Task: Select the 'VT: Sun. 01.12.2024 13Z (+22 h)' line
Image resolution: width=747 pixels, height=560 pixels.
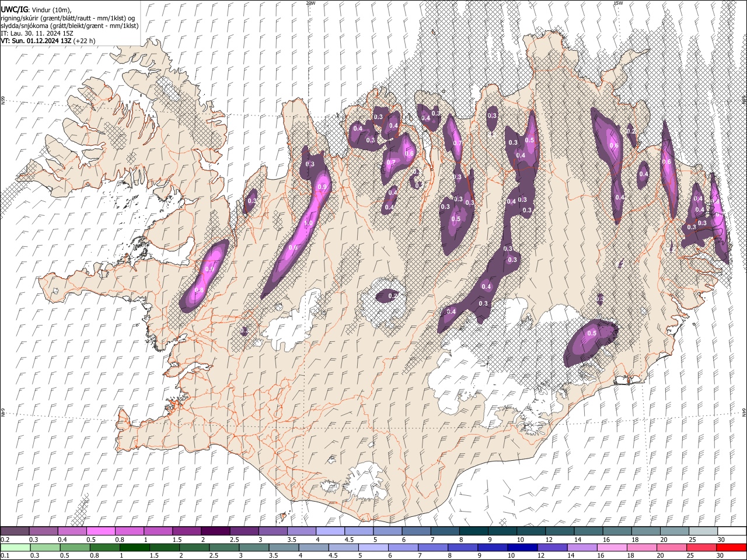Action: pyautogui.click(x=48, y=41)
